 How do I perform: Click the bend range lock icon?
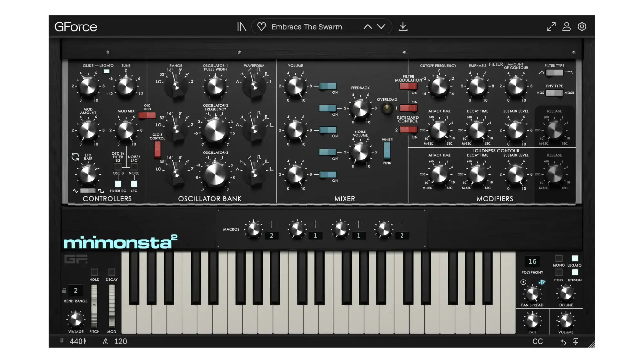64,290
